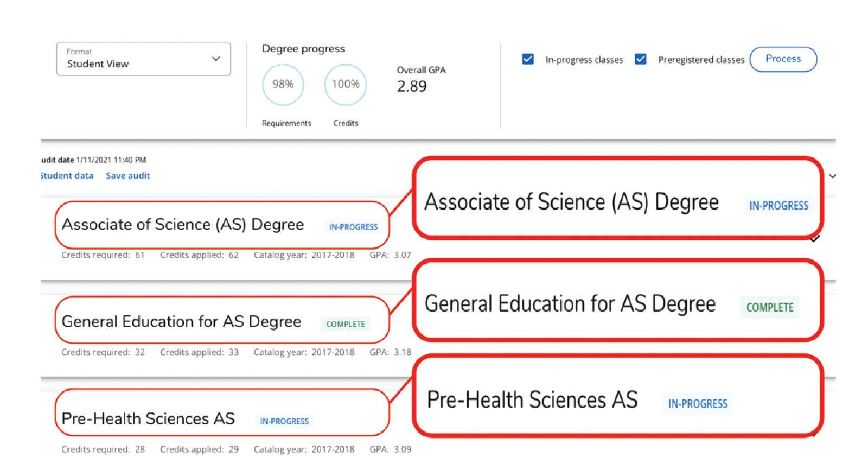Open the Format Student View dropdown
Image resolution: width=868 pixels, height=476 pixels.
click(x=143, y=59)
